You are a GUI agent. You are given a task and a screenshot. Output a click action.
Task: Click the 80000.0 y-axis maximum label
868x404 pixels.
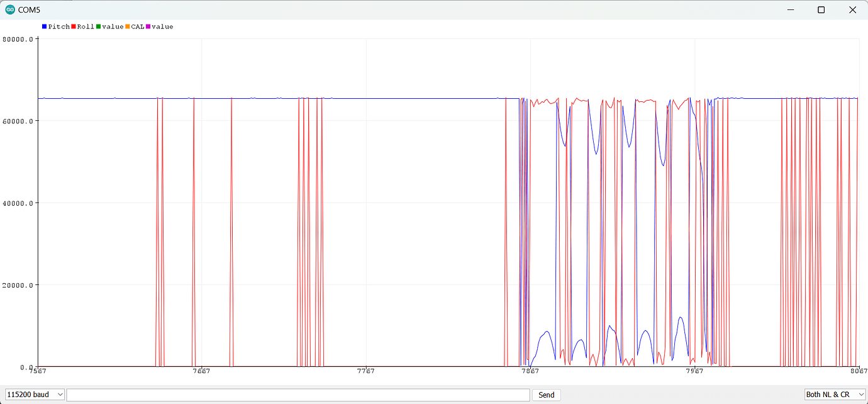click(x=17, y=38)
